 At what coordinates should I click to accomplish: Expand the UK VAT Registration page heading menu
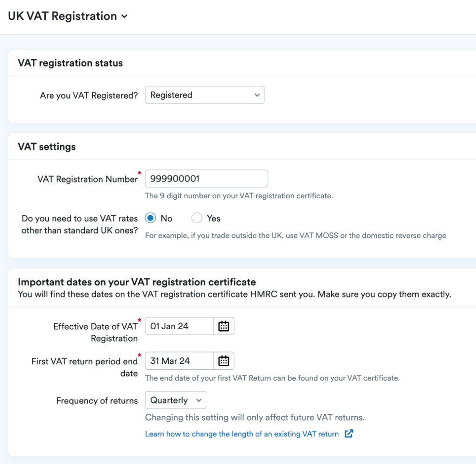(68, 16)
